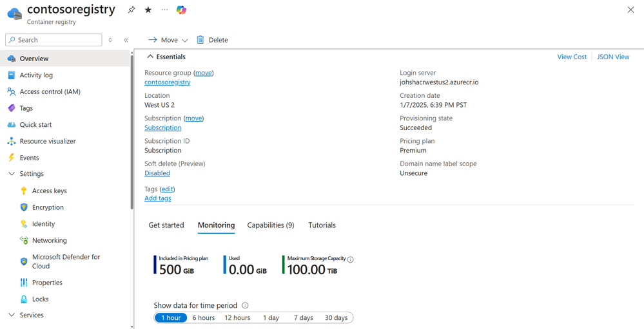Click the Access keys key icon
Viewport: 644px width, 329px height.
point(24,191)
